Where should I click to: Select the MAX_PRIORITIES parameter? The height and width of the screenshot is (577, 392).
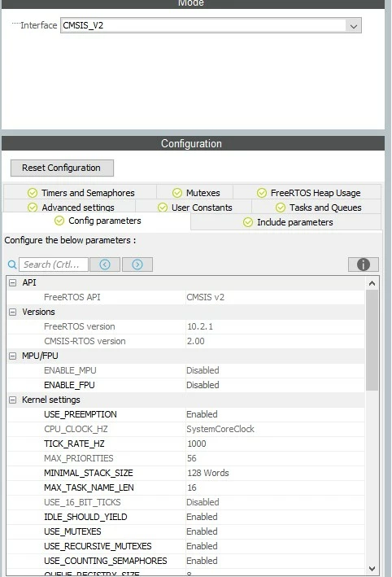point(185,458)
